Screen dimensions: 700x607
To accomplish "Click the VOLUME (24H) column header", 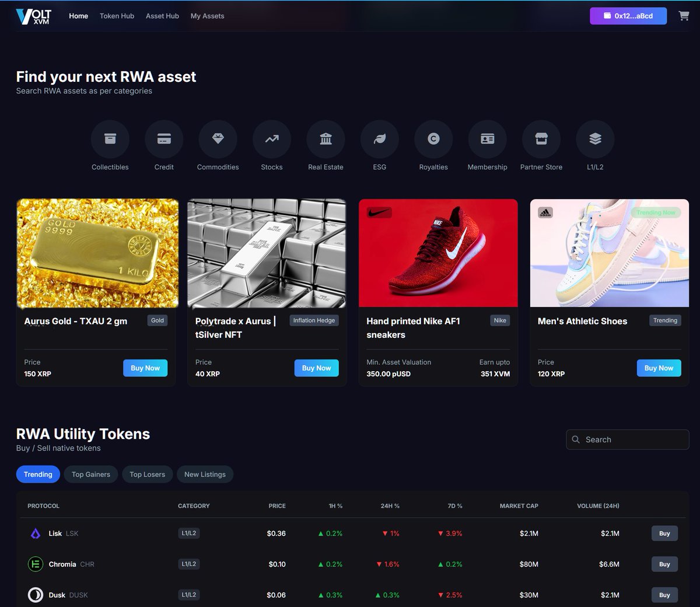I will [598, 506].
